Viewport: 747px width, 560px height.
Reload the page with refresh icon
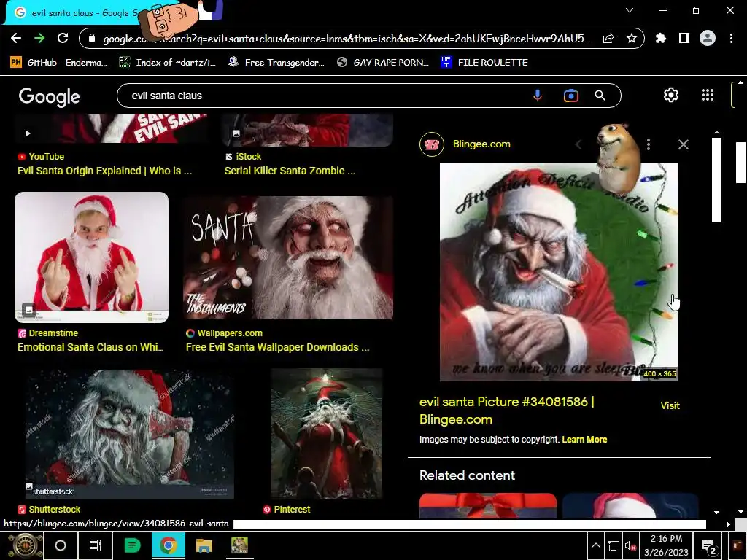[x=63, y=38]
